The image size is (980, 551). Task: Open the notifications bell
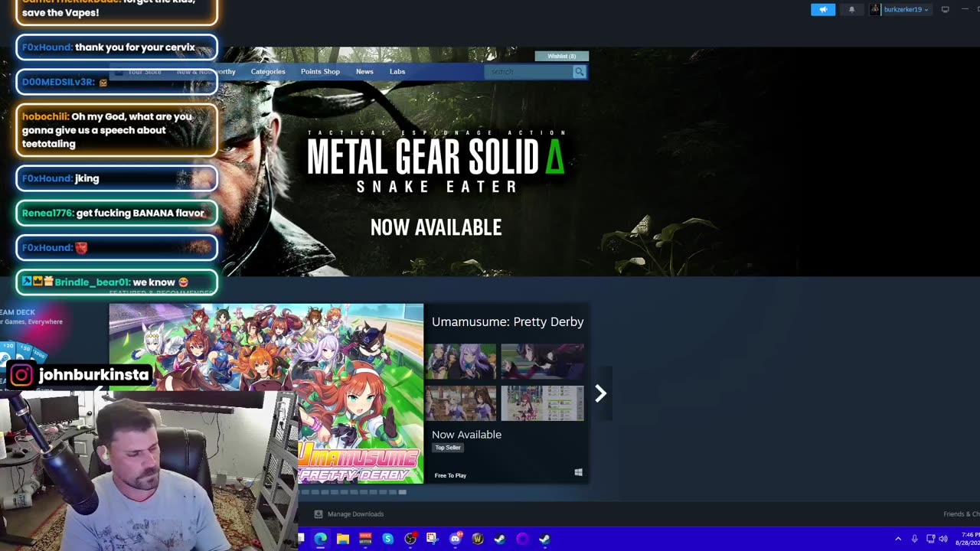point(851,10)
